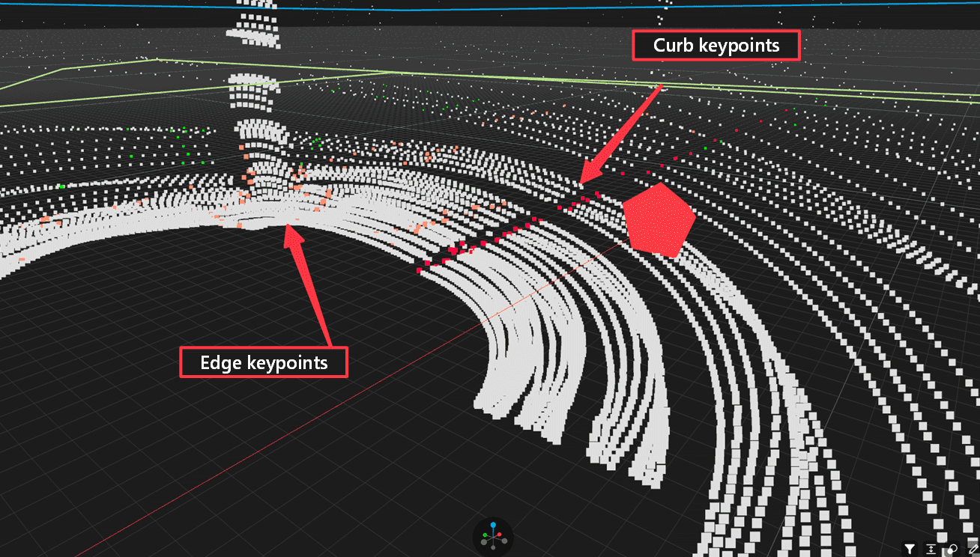The width and height of the screenshot is (980, 557).
Task: Select the pencil edit tool
Action: [973, 549]
